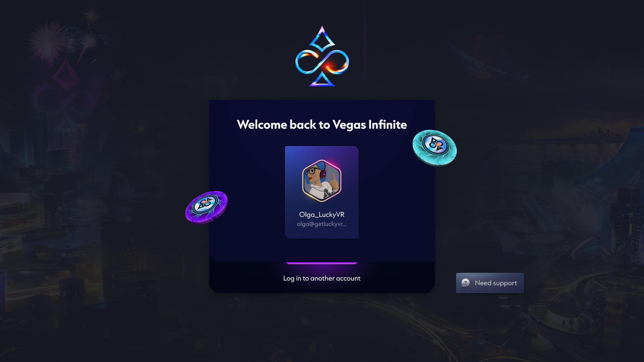Select the Olga_LuckyVR avatar picture
This screenshot has width=644, height=362.
click(x=322, y=181)
